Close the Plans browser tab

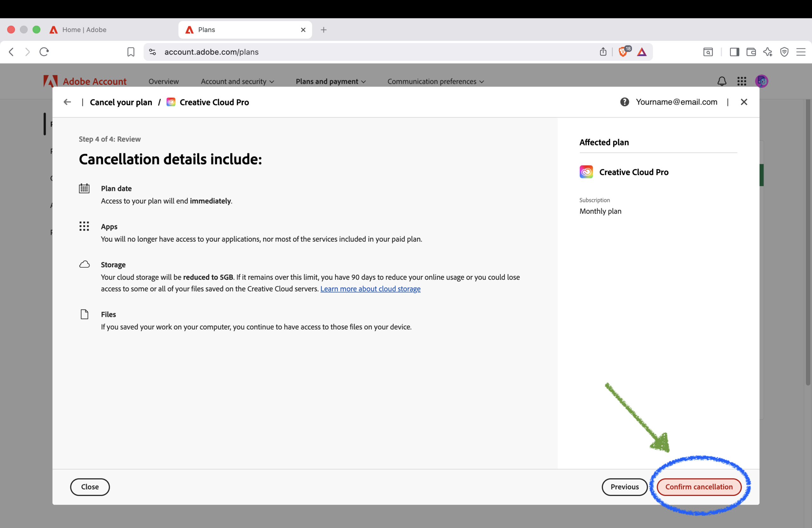(303, 30)
